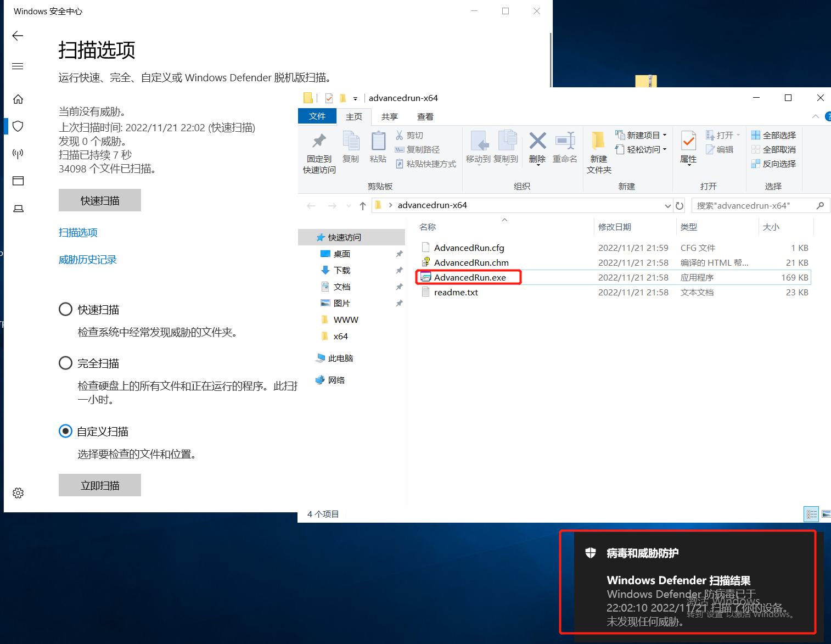Select the 快速扫描 radio button
This screenshot has height=644, width=831.
pyautogui.click(x=65, y=309)
